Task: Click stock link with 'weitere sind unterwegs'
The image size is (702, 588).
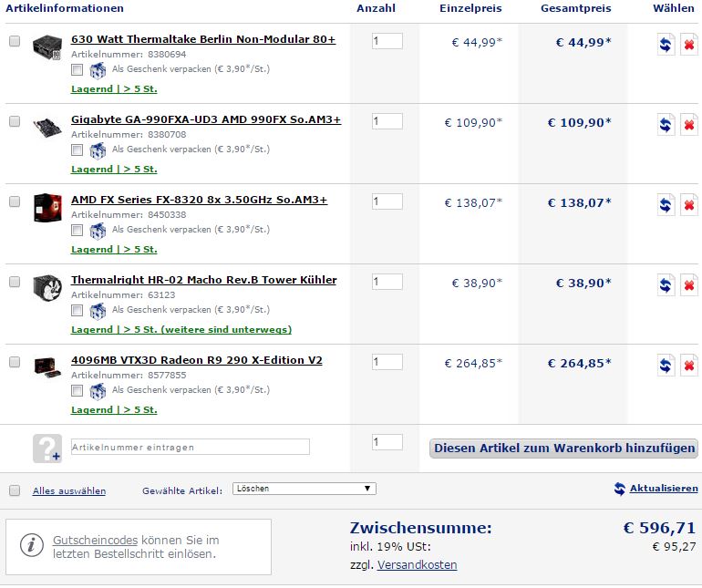Action: [x=181, y=330]
